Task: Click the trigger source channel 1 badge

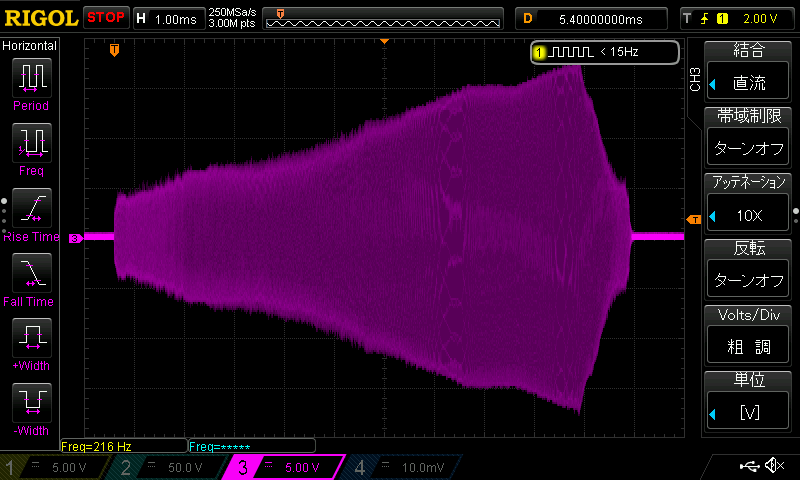Action: (x=722, y=19)
